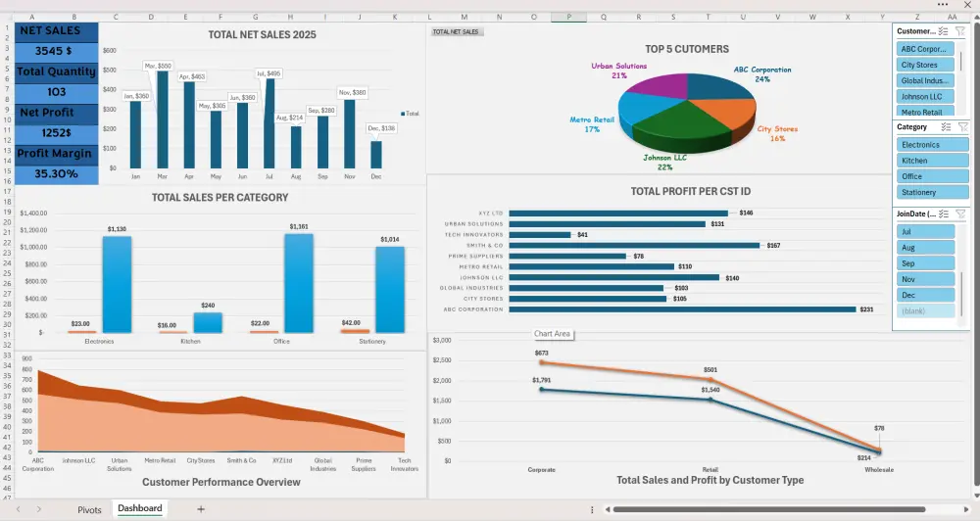Click the vertical dots beside the horizontal scrollbar
Screen dimensions: 980x521
pos(592,510)
